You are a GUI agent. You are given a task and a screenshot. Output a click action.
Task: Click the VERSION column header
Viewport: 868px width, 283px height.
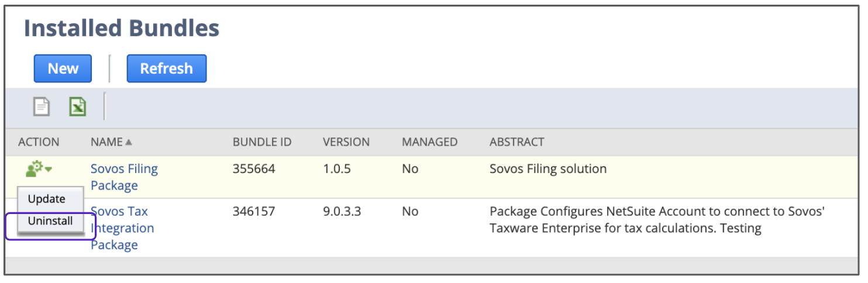(346, 142)
